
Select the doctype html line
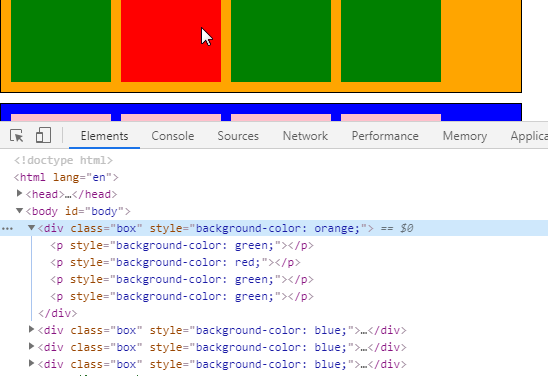point(63,160)
